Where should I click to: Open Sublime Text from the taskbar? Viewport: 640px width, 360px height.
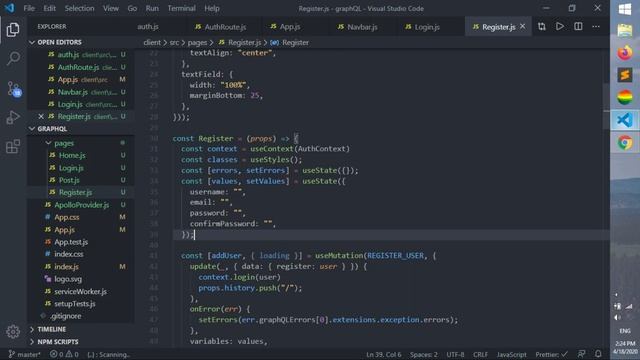624,75
